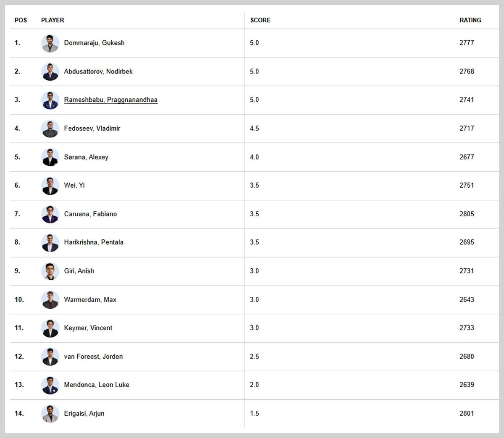
Task: Select Vladimir Fedoseev's avatar
Action: tap(50, 129)
